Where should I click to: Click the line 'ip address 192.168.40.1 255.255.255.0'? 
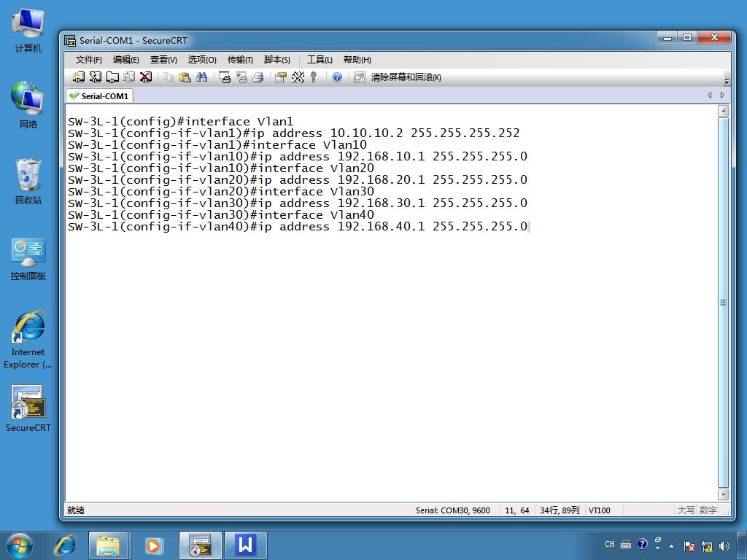(x=298, y=227)
